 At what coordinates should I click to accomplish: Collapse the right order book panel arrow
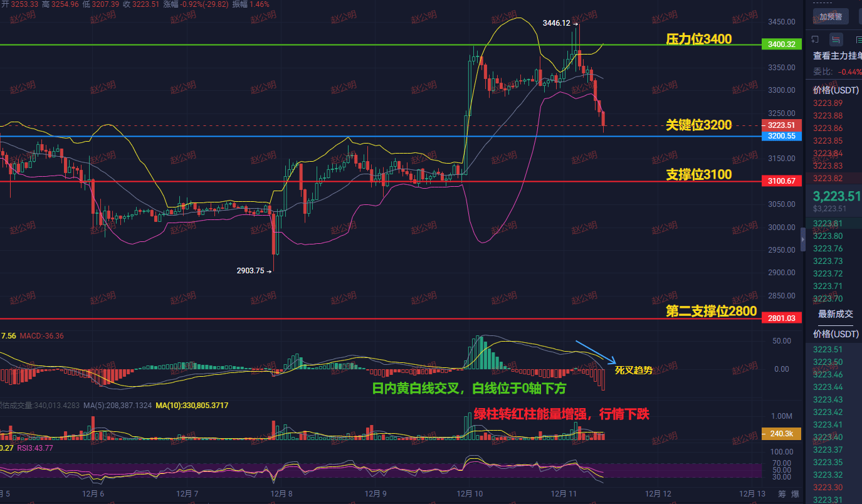pos(803,240)
